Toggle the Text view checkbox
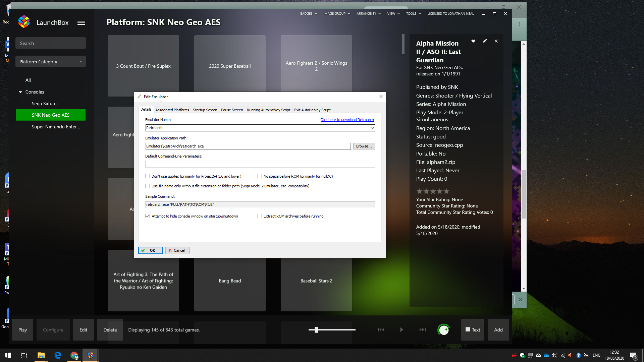The image size is (644, 362). (x=468, y=329)
